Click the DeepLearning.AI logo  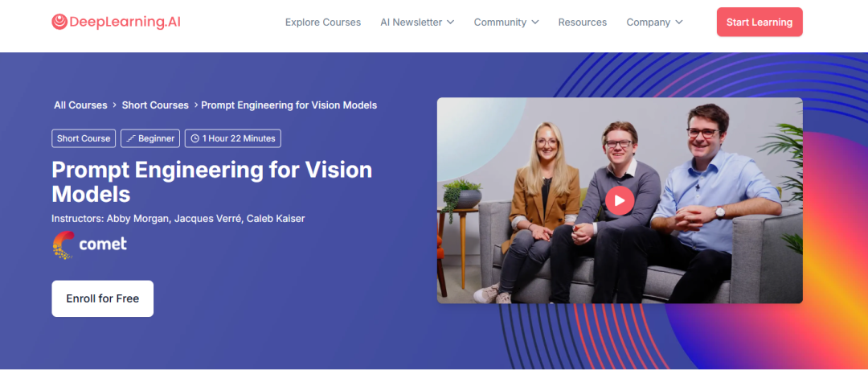(x=117, y=23)
